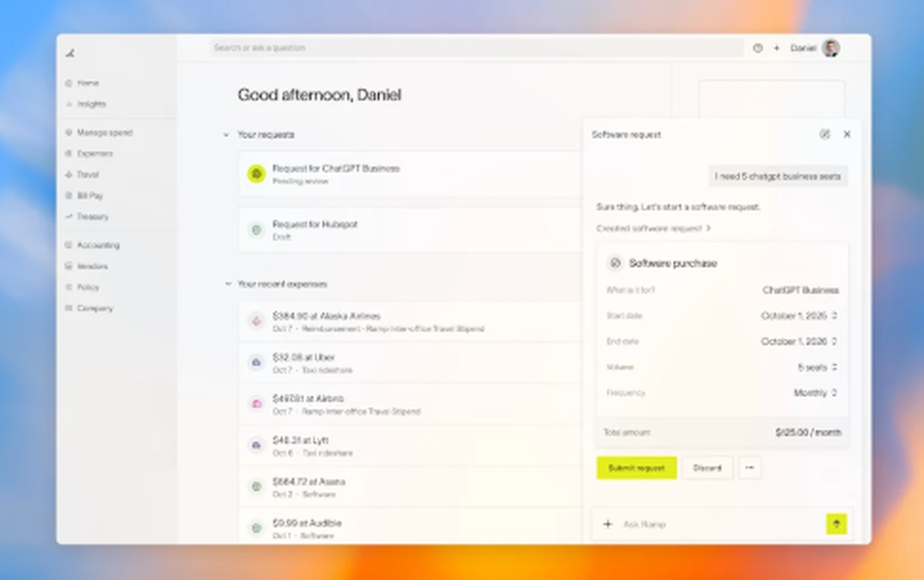The width and height of the screenshot is (924, 580).
Task: Send the Ask Ramp message with the arrow button
Action: (835, 524)
